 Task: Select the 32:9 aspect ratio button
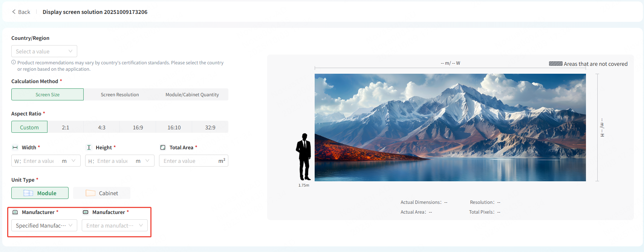(210, 127)
